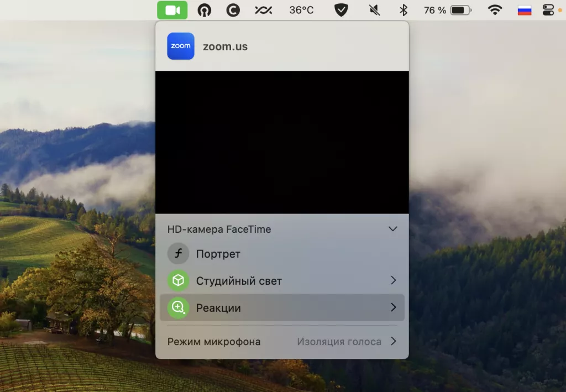Screen dimensions: 566x392
Task: Click the green camera icon in menu bar
Action: click(172, 9)
